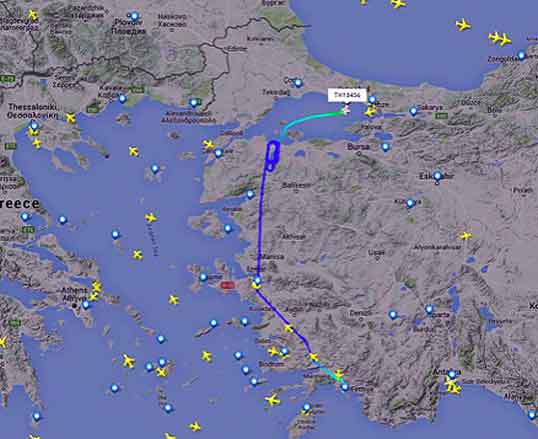Open the airport pin at Thessaloniki
Viewport: 538px width, 439px height.
[34, 126]
